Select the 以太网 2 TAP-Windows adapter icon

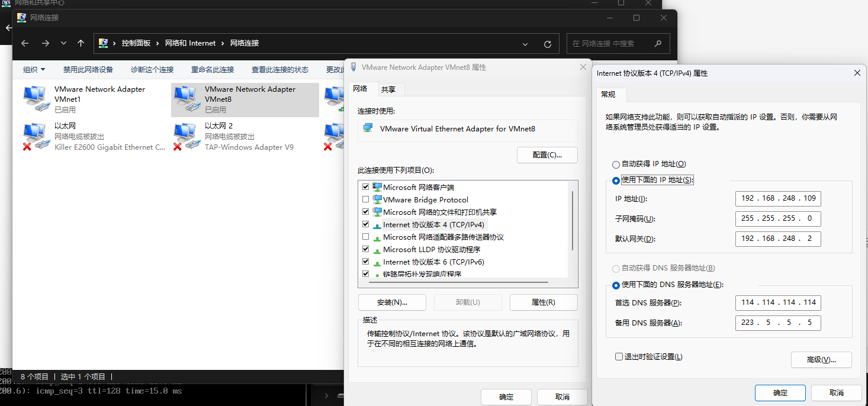186,137
